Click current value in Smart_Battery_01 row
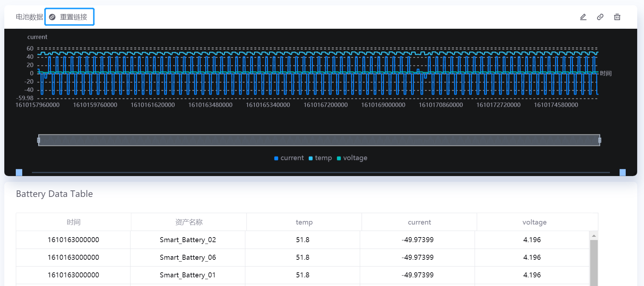644x286 pixels. click(418, 275)
